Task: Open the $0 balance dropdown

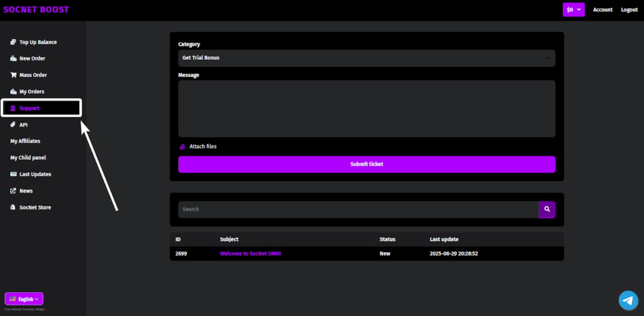Action: [x=574, y=9]
